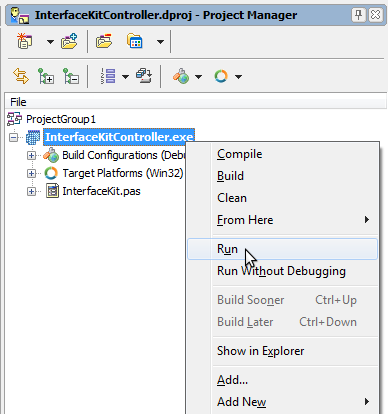Click the Build all from here icon
This screenshot has width=388, height=414.
pos(144,76)
